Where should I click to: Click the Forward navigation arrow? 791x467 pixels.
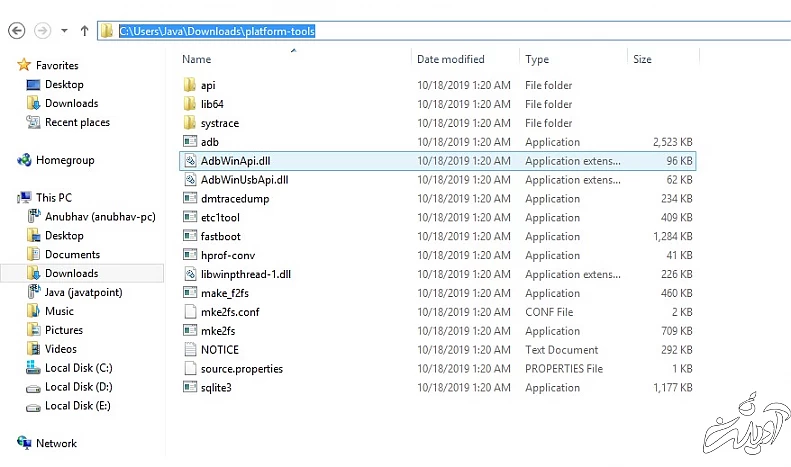coord(42,31)
